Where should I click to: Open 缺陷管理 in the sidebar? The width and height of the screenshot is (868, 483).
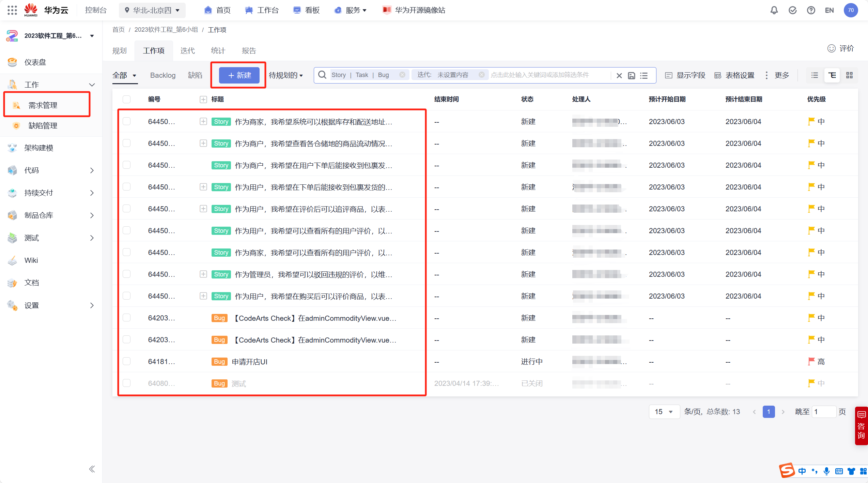(x=43, y=126)
